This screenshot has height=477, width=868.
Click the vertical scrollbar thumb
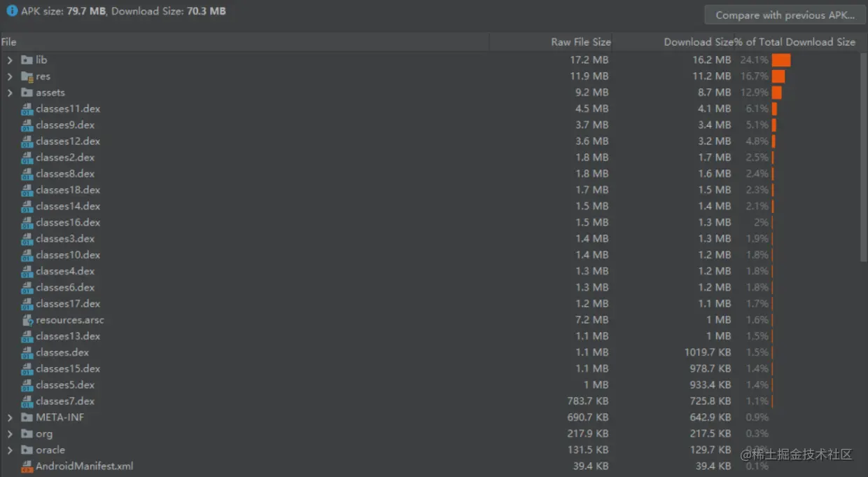pos(864,157)
